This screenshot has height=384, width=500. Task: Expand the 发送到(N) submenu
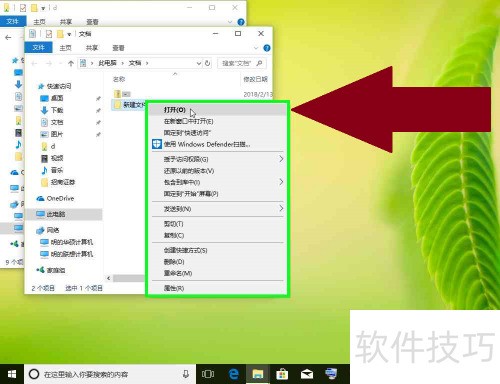pyautogui.click(x=281, y=209)
